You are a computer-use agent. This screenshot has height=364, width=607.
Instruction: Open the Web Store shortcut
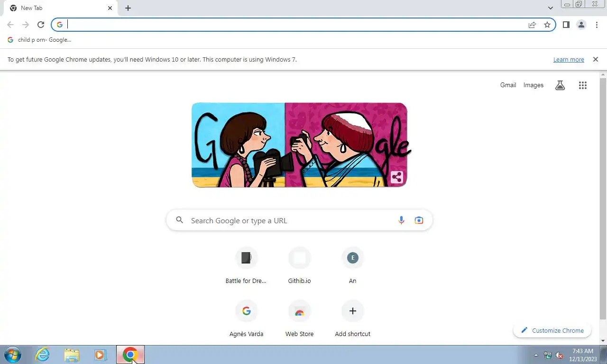tap(299, 318)
